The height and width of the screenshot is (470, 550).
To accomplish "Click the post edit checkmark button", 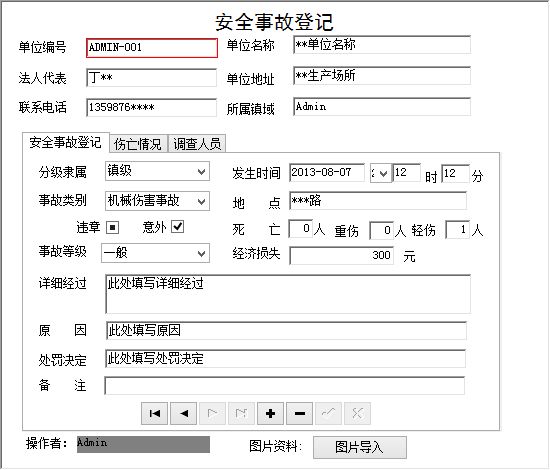I will pyautogui.click(x=328, y=414).
